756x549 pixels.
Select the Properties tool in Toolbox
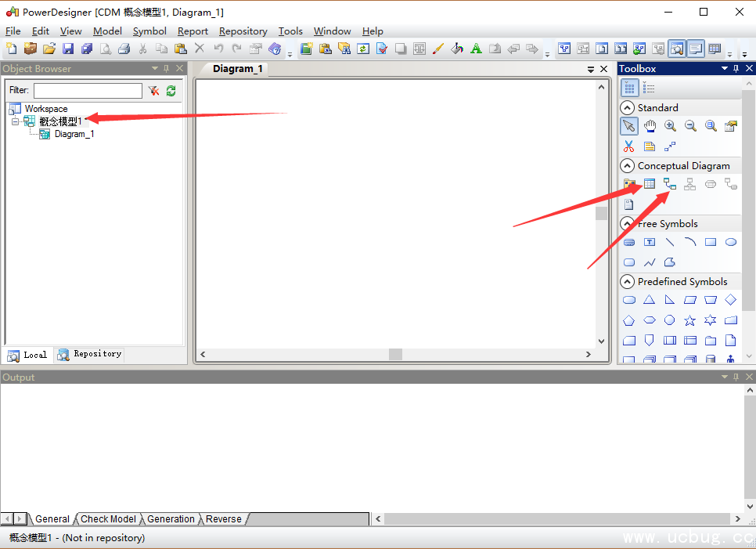coord(731,126)
